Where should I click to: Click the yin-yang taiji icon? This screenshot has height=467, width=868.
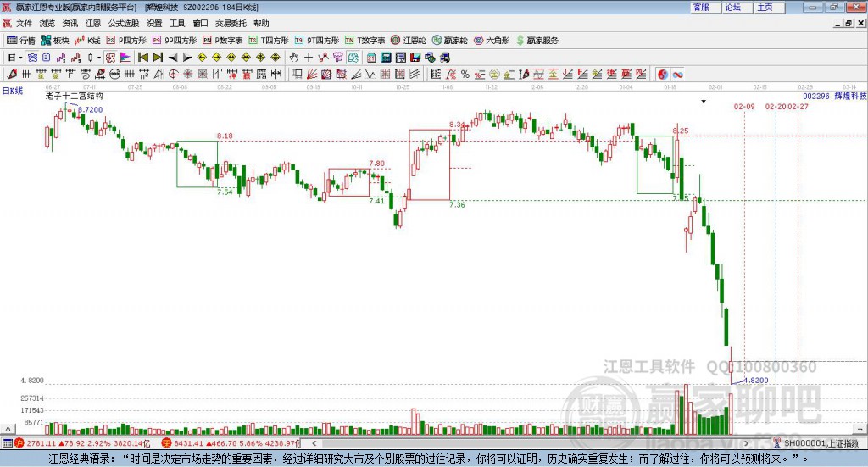(x=663, y=74)
